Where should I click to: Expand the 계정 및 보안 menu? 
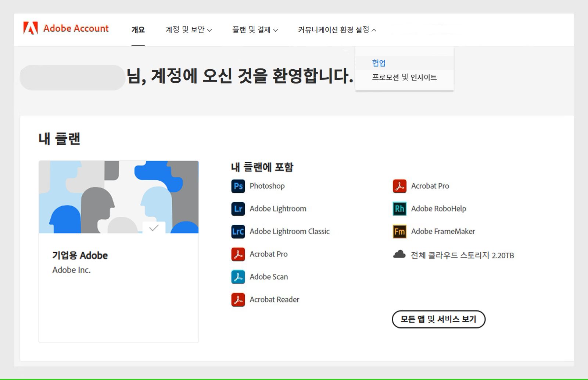coord(189,30)
